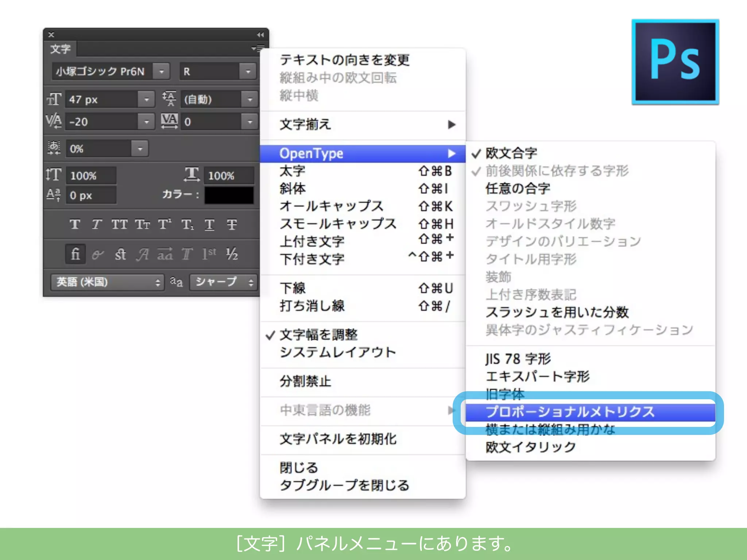Toggle Subscript style button
The width and height of the screenshot is (747, 560).
coord(187,224)
